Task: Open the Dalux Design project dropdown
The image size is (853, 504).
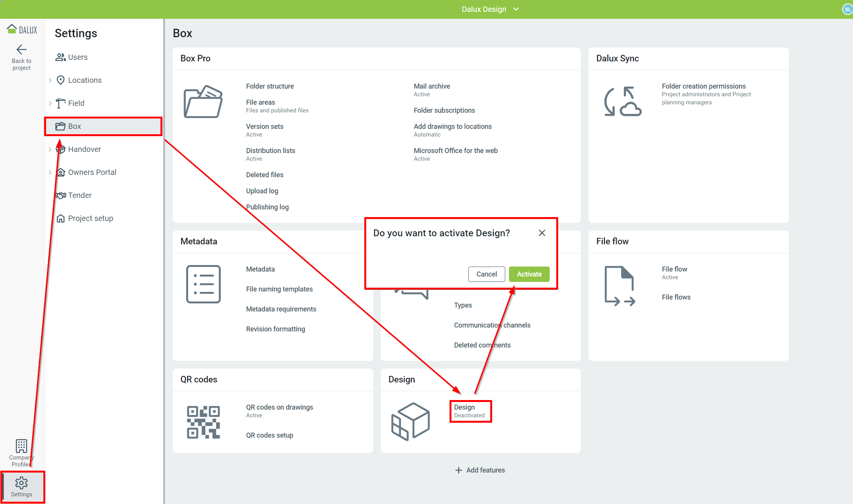Action: coord(491,9)
